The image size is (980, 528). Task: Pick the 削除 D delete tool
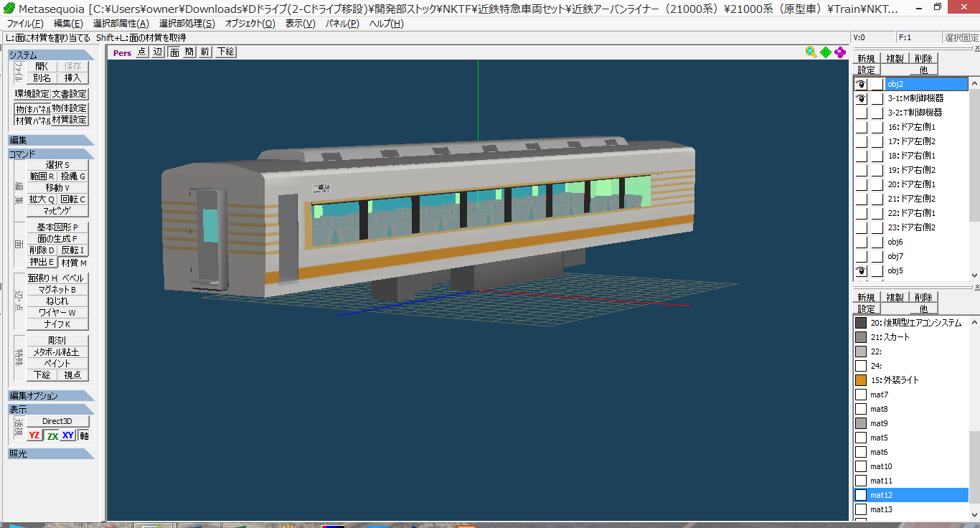click(x=42, y=250)
